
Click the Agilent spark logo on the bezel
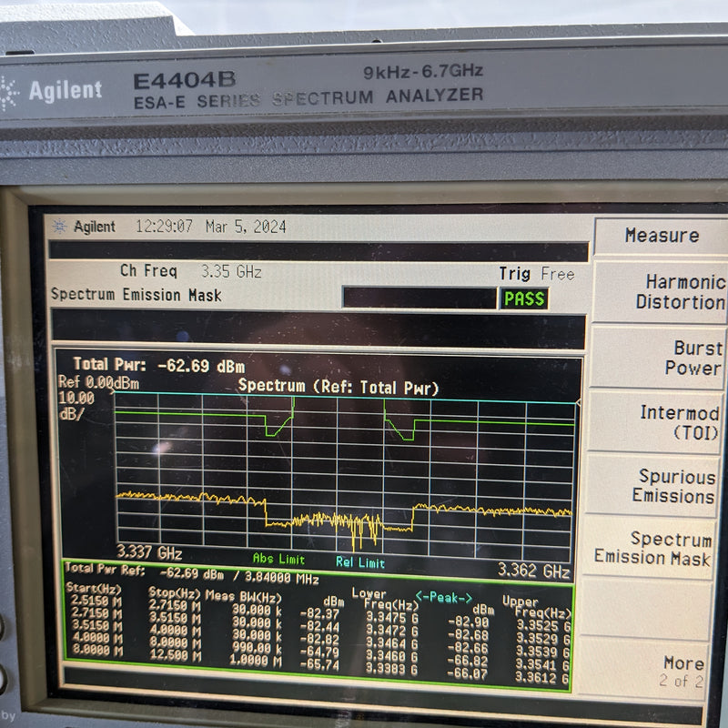coord(11,91)
